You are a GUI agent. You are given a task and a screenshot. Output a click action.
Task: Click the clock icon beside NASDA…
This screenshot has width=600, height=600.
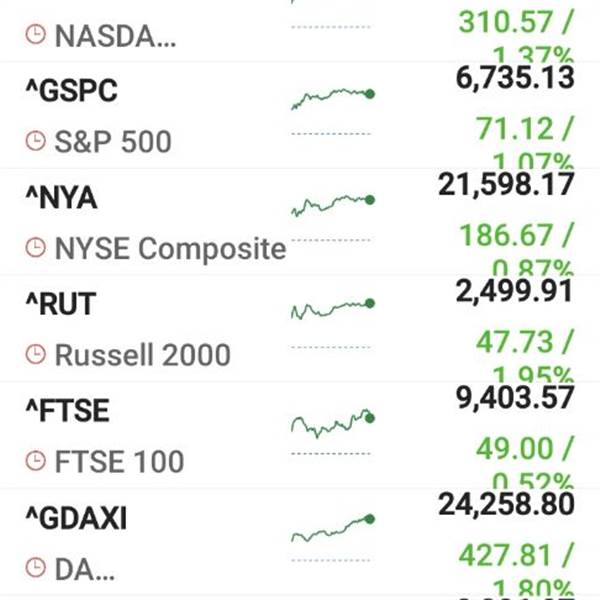tap(35, 36)
